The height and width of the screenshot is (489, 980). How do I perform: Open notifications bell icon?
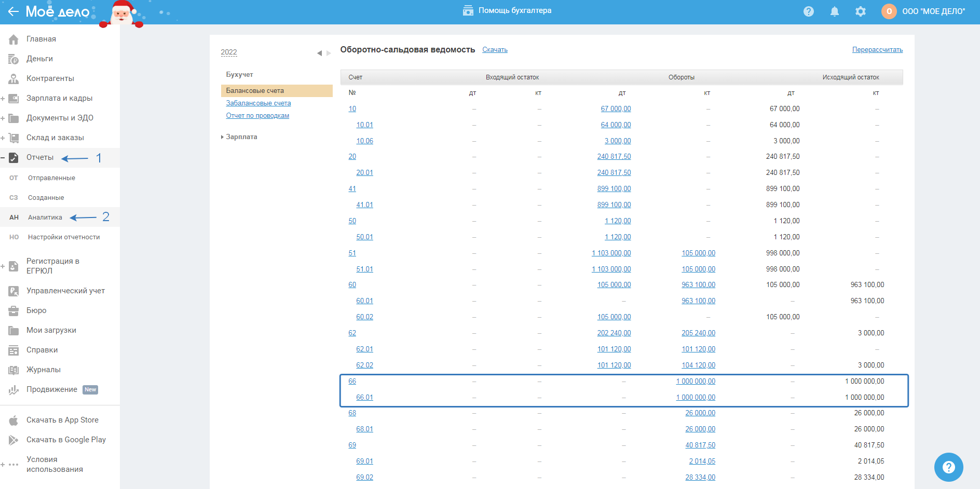[834, 11]
